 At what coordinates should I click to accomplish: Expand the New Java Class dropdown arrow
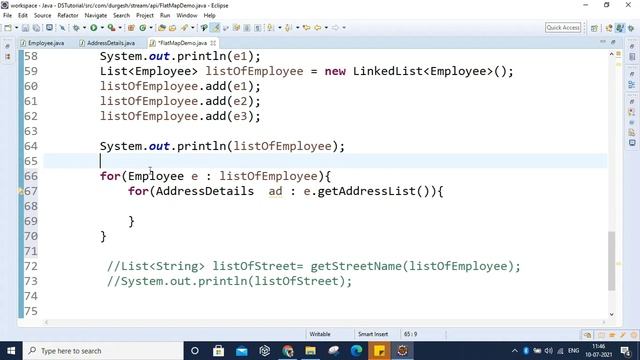click(x=151, y=28)
